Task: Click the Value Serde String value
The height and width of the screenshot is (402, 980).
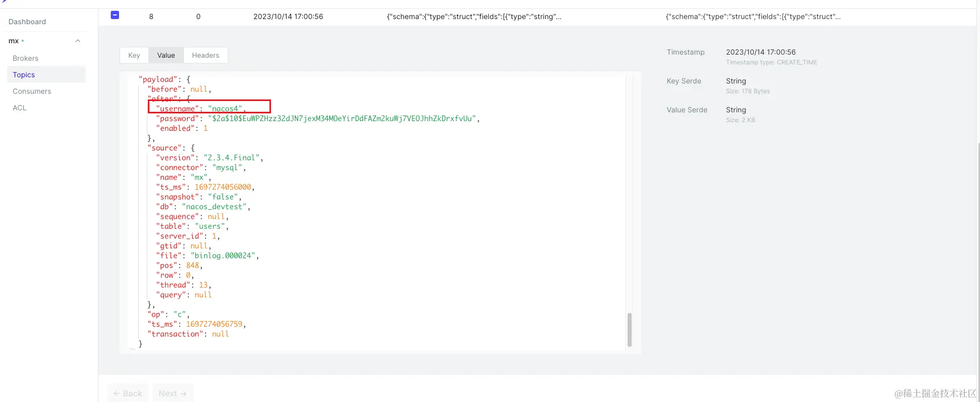Action: coord(736,110)
